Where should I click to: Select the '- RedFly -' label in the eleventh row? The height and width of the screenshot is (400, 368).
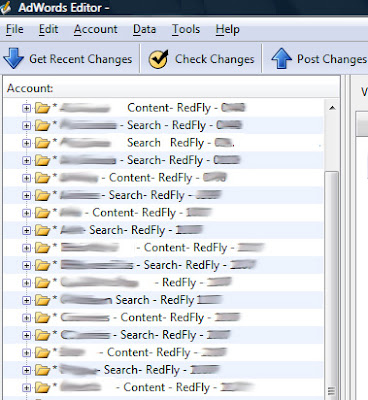click(x=179, y=283)
